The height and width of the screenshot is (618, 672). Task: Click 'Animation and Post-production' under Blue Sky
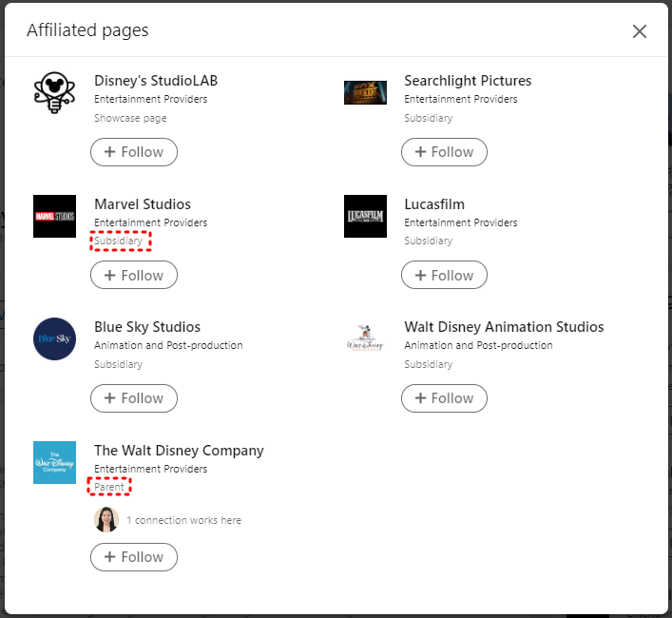168,345
